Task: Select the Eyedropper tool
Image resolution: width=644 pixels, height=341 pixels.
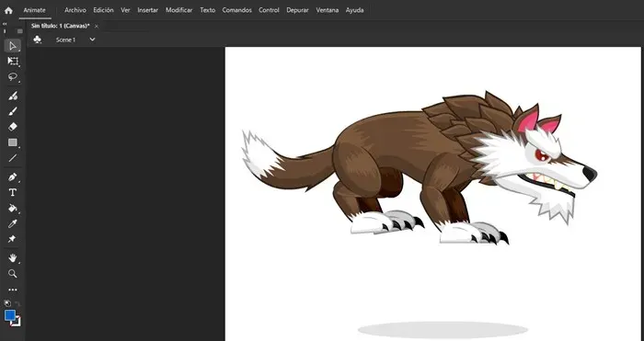Action: [13, 223]
